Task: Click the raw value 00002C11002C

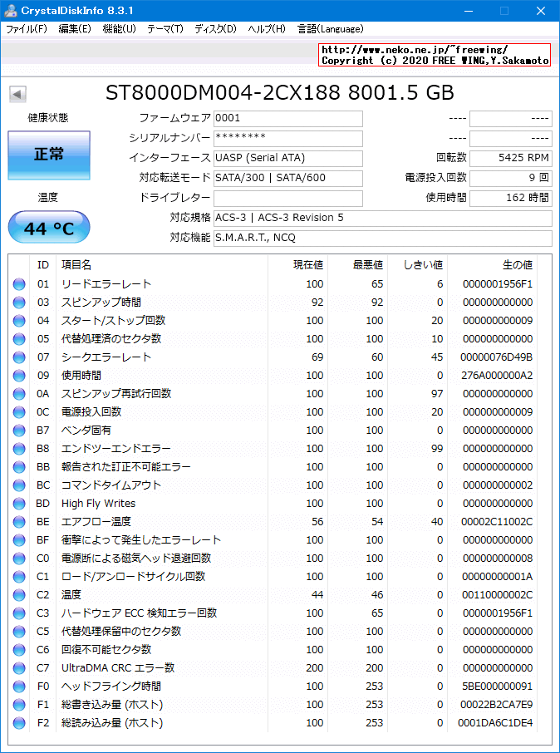Action: point(497,521)
